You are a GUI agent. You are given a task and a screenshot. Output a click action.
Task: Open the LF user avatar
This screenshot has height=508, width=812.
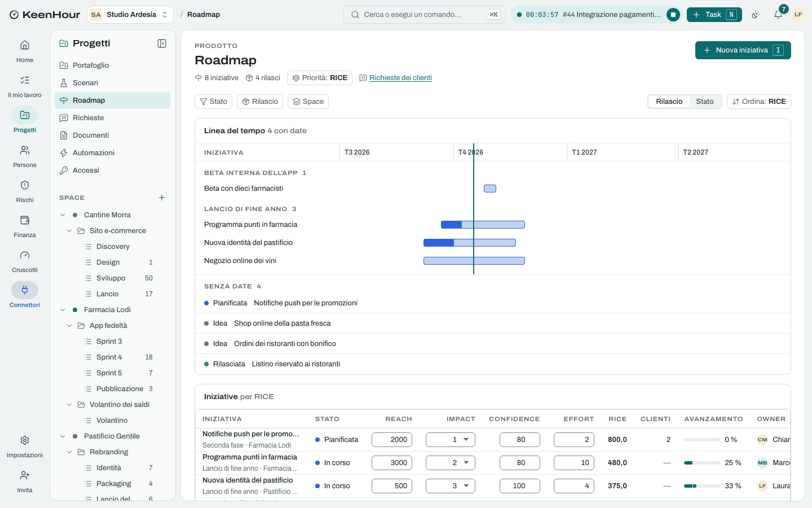798,15
